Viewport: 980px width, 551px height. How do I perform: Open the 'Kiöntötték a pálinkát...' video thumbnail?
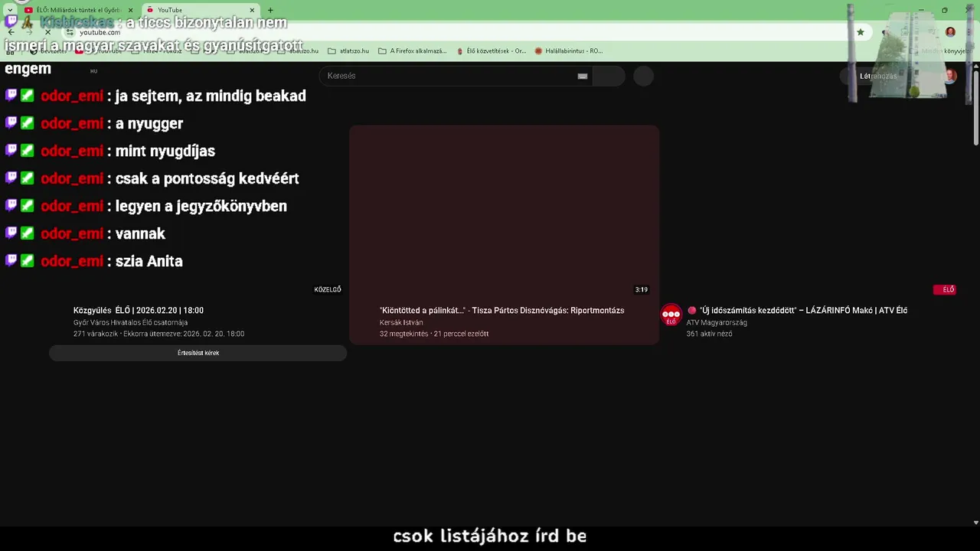pos(505,211)
